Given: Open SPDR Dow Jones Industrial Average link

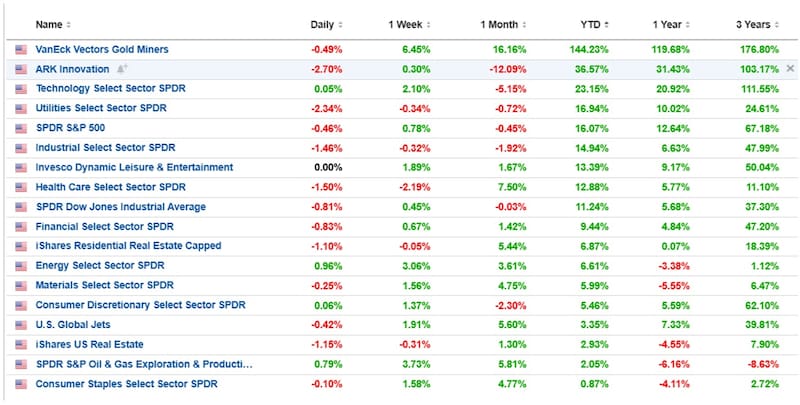Looking at the screenshot, I should [x=120, y=207].
